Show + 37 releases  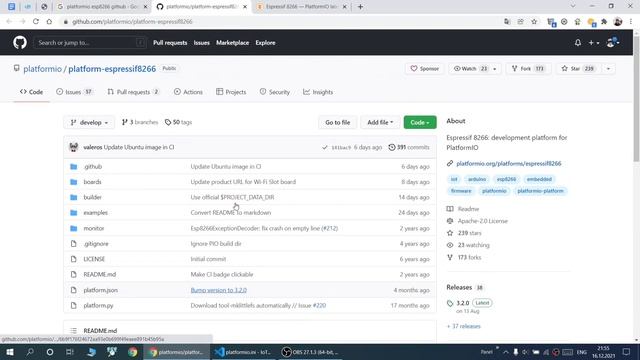click(x=463, y=326)
